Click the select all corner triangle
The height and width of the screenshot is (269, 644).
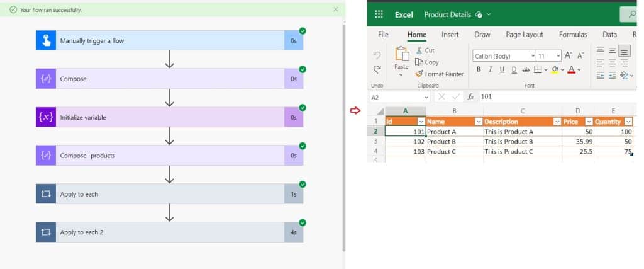click(380, 112)
